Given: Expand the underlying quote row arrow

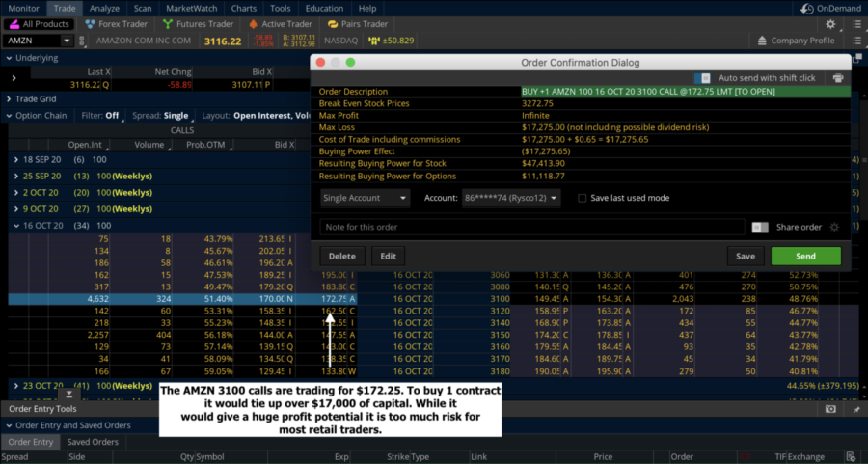Looking at the screenshot, I should tap(14, 78).
